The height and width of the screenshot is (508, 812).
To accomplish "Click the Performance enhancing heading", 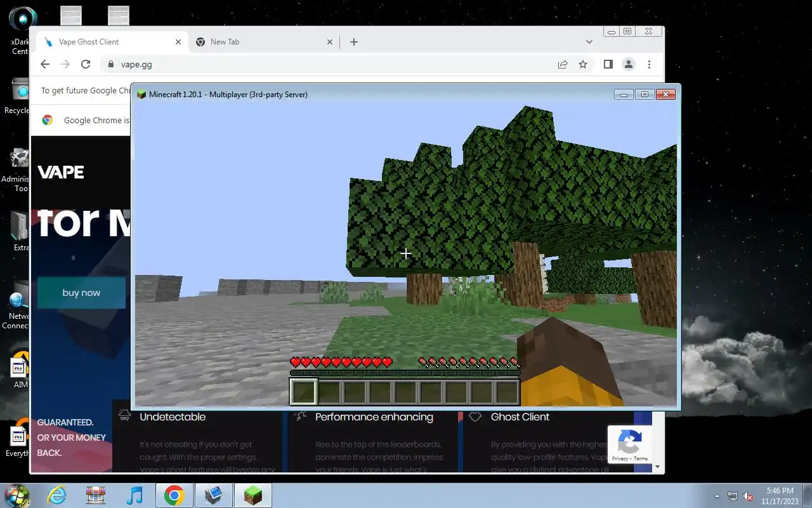I will point(374,417).
